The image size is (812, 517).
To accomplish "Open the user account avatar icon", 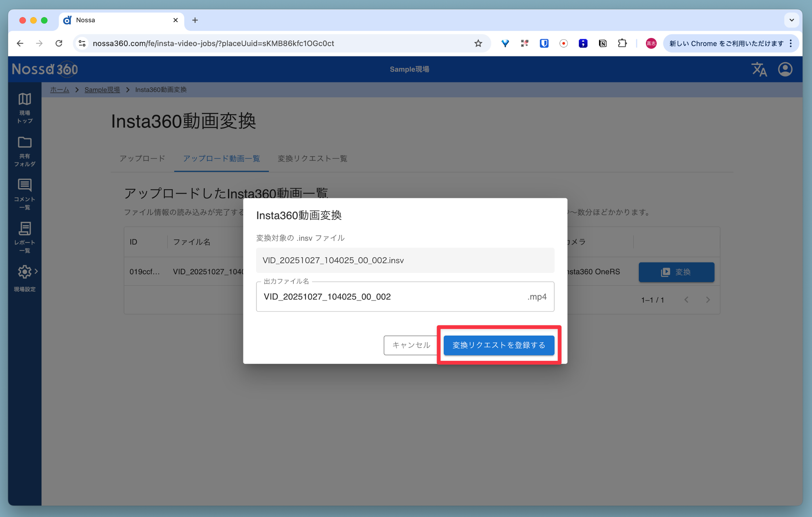I will click(x=785, y=69).
